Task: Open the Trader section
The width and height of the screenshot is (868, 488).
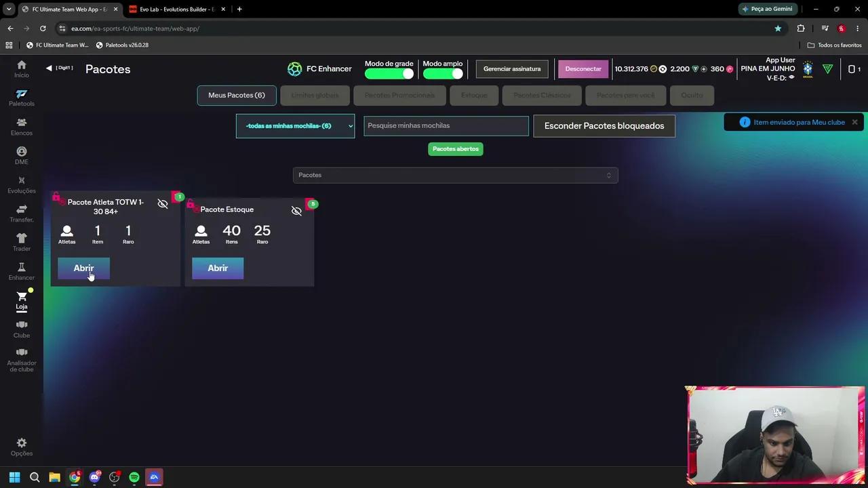Action: 22,243
